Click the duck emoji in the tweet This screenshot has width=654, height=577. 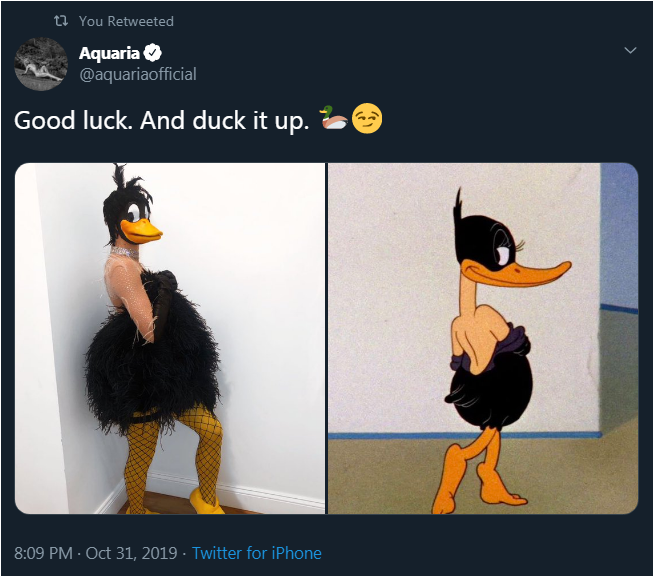click(333, 121)
